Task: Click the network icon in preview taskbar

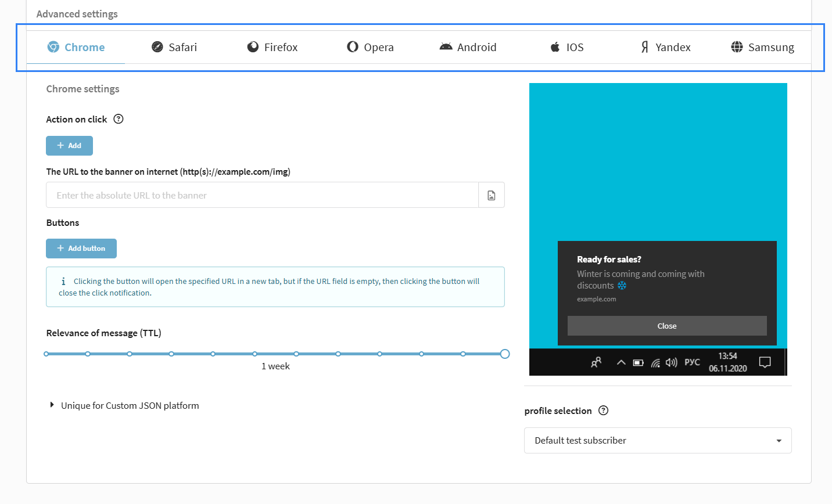Action: click(655, 363)
